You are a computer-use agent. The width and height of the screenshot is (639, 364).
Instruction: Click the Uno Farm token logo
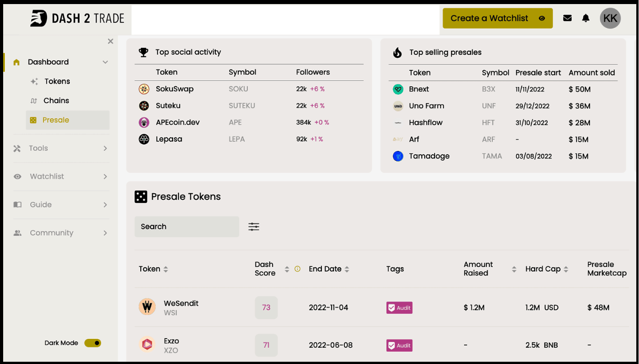398,106
